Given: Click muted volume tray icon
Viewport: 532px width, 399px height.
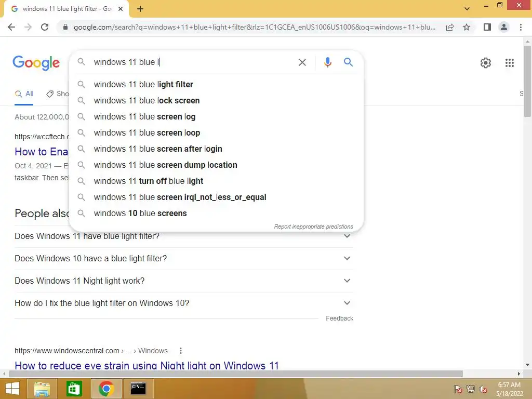Looking at the screenshot, I should point(483,389).
